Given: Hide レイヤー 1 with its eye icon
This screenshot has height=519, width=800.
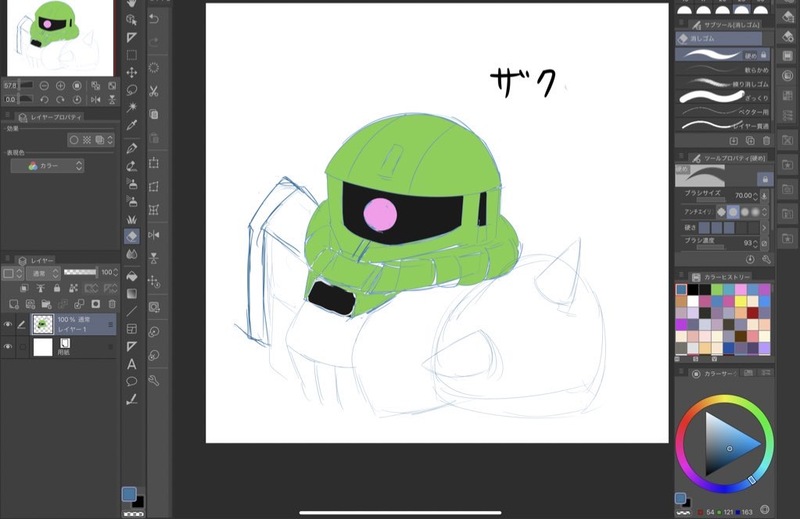Looking at the screenshot, I should click(x=8, y=325).
